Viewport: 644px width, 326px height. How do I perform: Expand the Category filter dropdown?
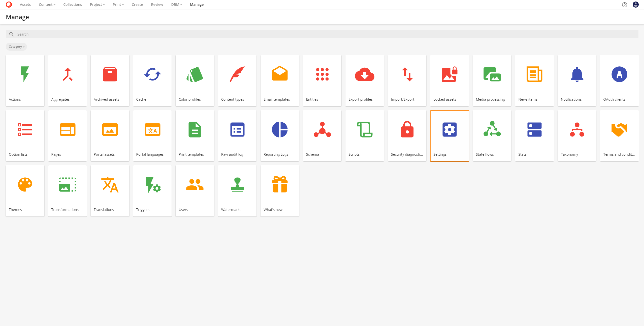[16, 47]
